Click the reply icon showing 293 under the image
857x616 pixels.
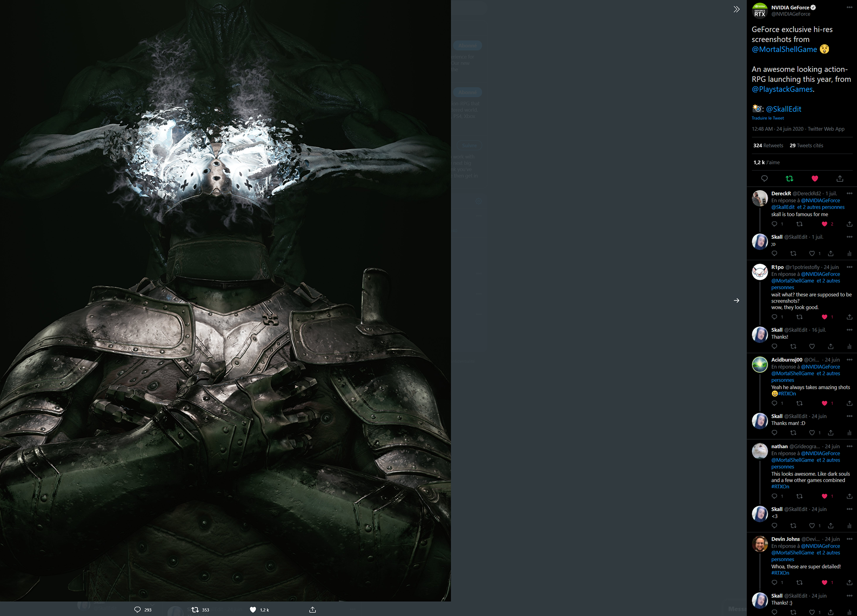(x=137, y=610)
